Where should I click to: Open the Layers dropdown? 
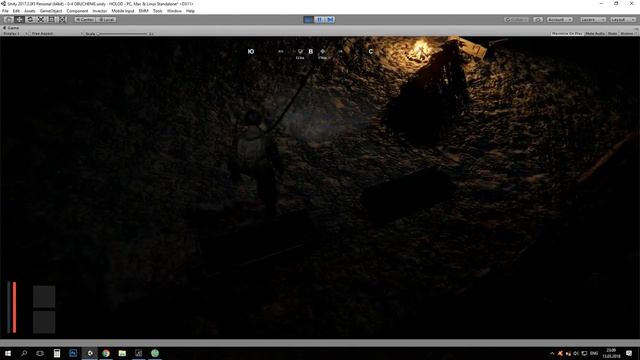click(x=592, y=20)
